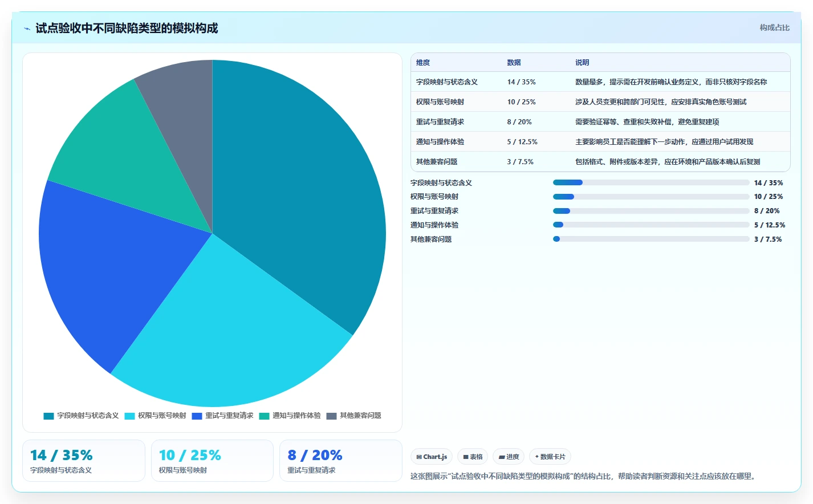Click the 权限与账号映射 table row name

(440, 102)
